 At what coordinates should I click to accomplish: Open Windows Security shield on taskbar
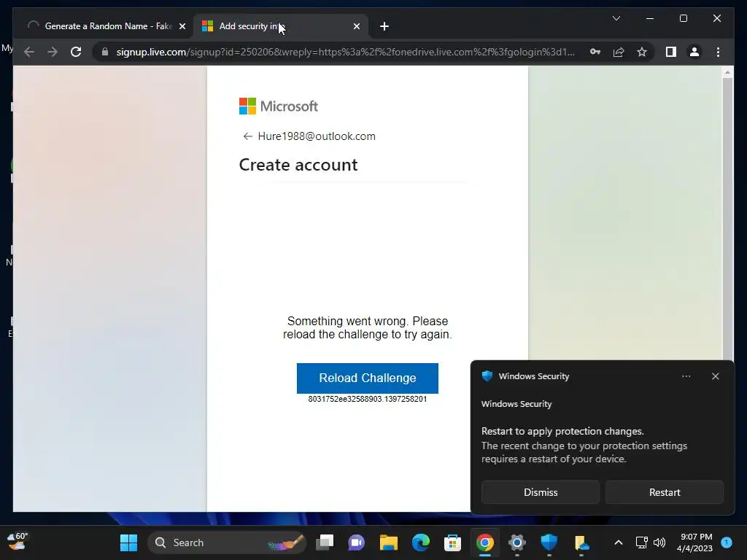tap(549, 542)
